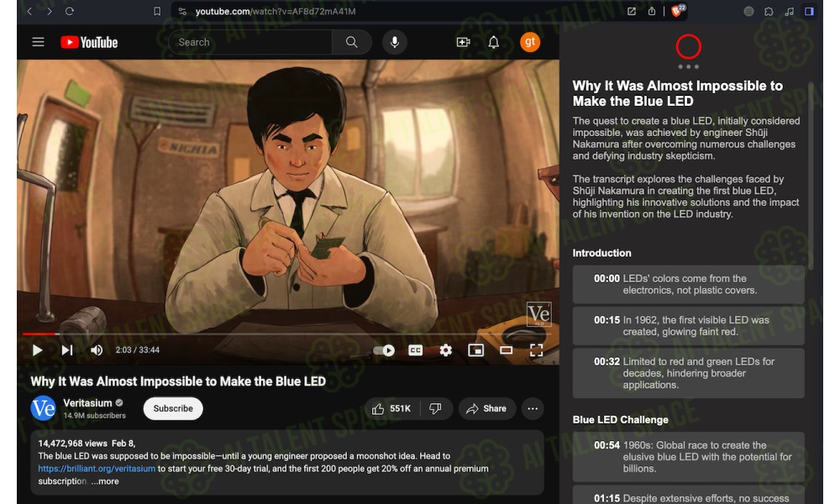The width and height of the screenshot is (840, 504).
Task: Share this video
Action: pos(487,409)
